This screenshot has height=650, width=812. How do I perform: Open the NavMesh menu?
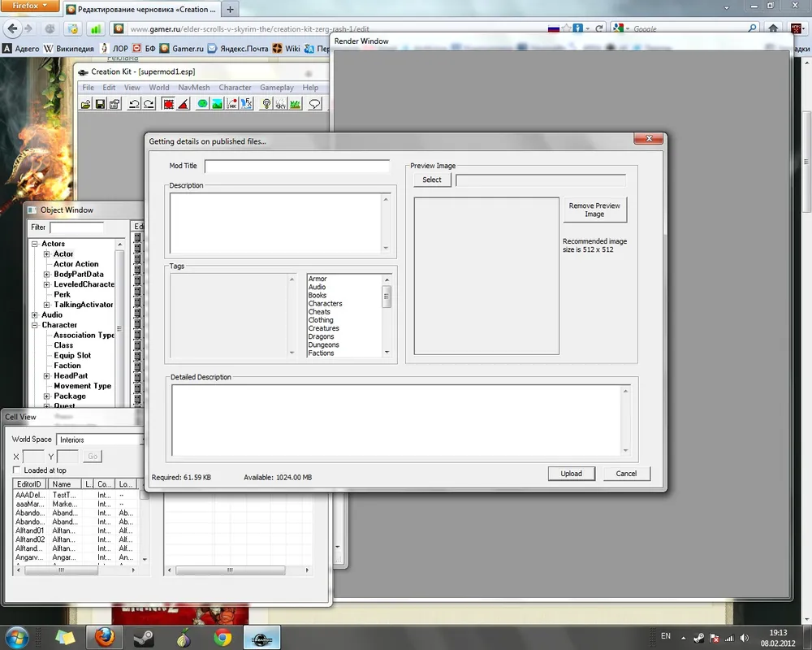tap(193, 88)
